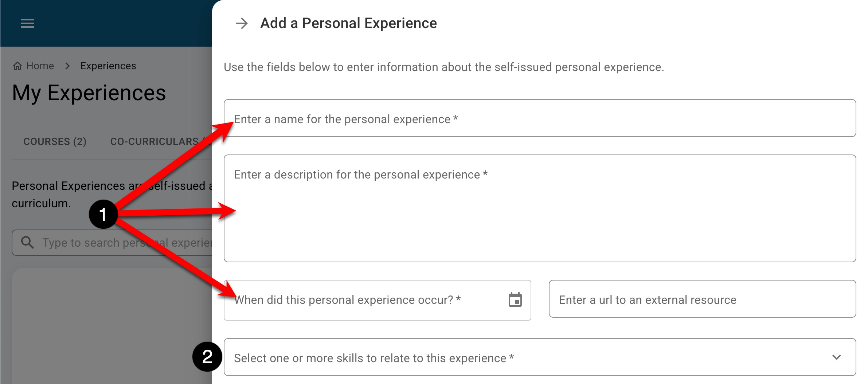868x384 pixels.
Task: Click the Experiences breadcrumb link
Action: pos(108,66)
